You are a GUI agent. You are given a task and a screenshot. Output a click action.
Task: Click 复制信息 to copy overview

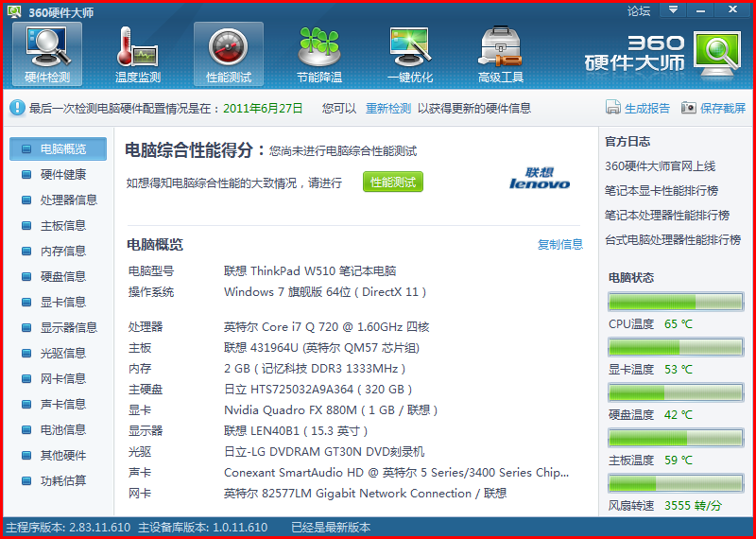coord(560,244)
